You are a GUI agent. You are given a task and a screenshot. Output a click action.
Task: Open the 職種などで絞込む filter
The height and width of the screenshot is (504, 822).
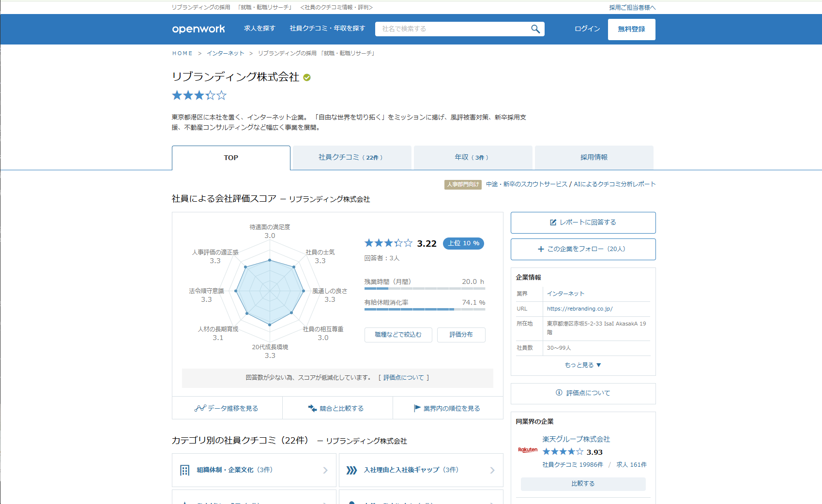(x=398, y=335)
